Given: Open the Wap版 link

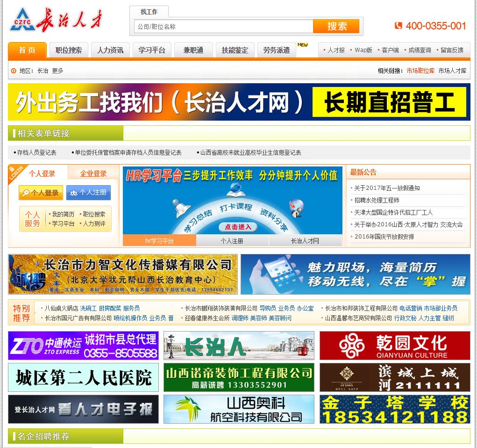Looking at the screenshot, I should click(x=363, y=50).
